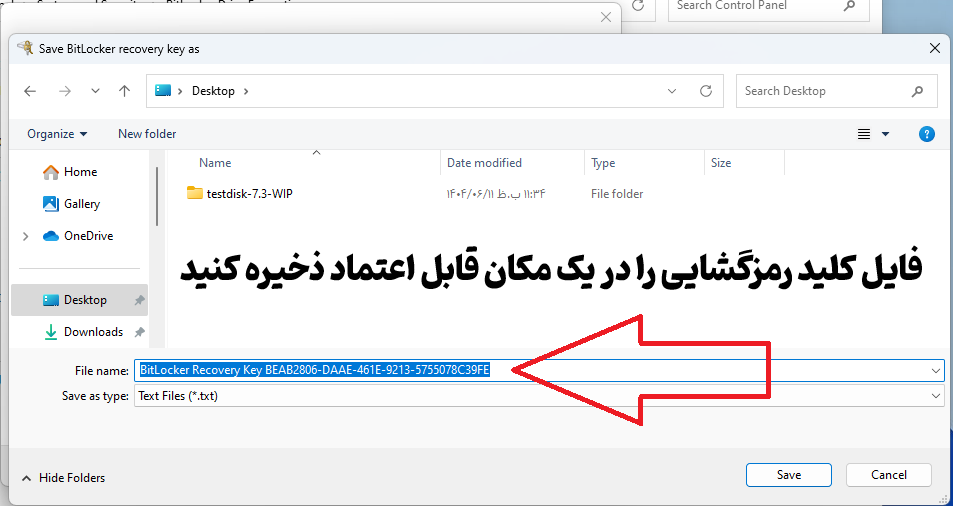Click the search magnifier in Search Desktop
The width and height of the screenshot is (953, 506).
[917, 91]
